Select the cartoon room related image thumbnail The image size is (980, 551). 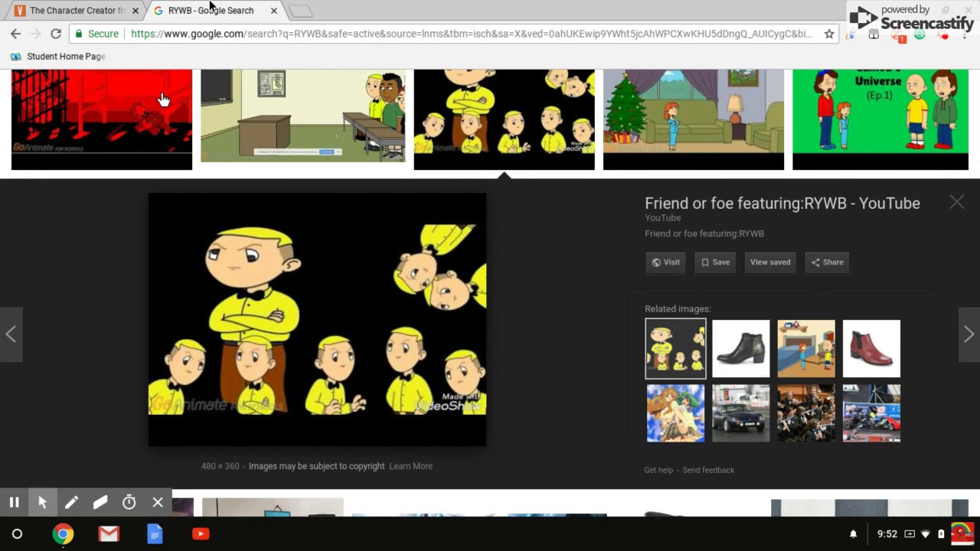click(806, 349)
